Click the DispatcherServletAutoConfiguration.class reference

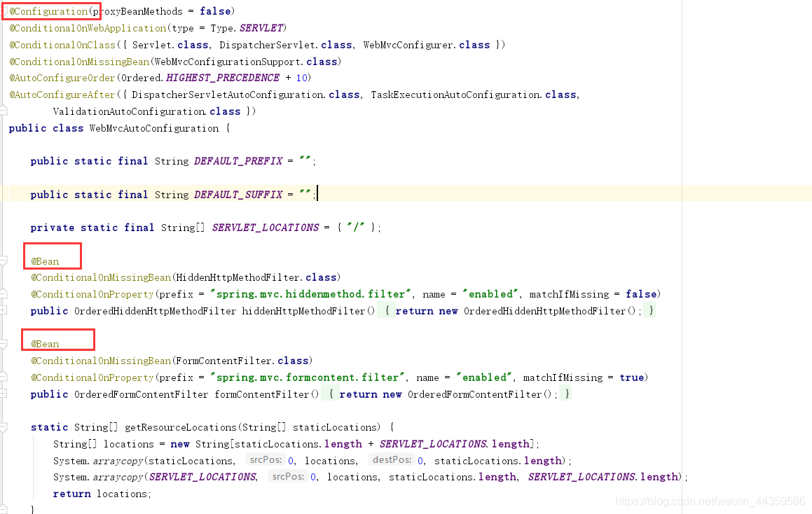coord(245,95)
